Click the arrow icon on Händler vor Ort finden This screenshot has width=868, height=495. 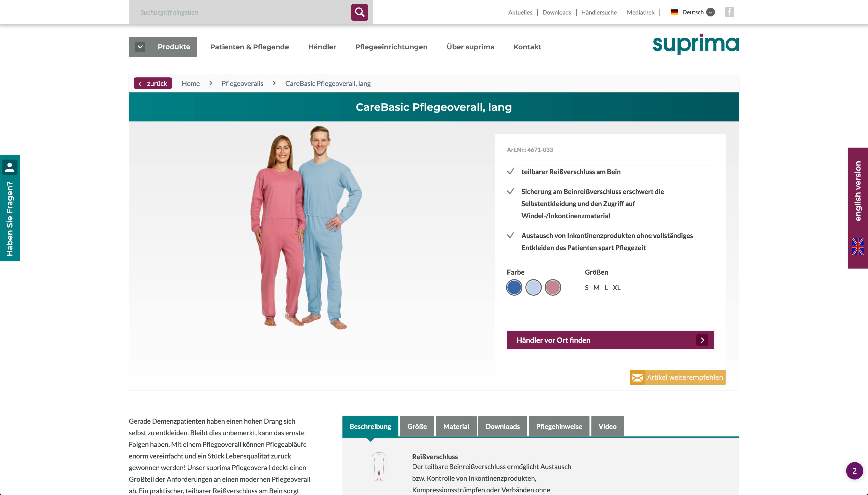point(702,340)
